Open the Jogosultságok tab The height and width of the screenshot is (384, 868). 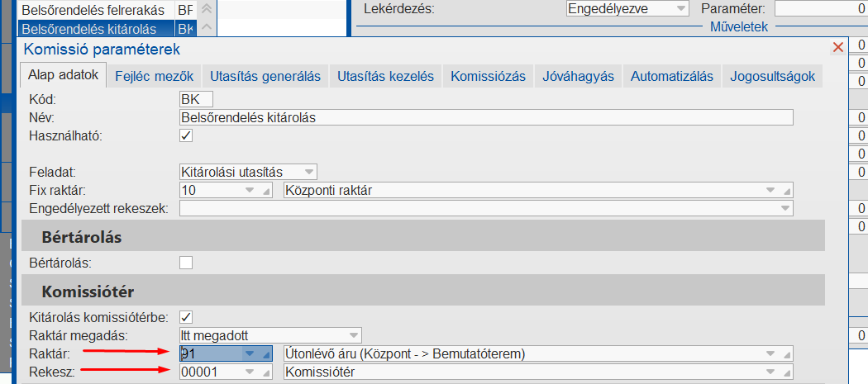pos(772,76)
